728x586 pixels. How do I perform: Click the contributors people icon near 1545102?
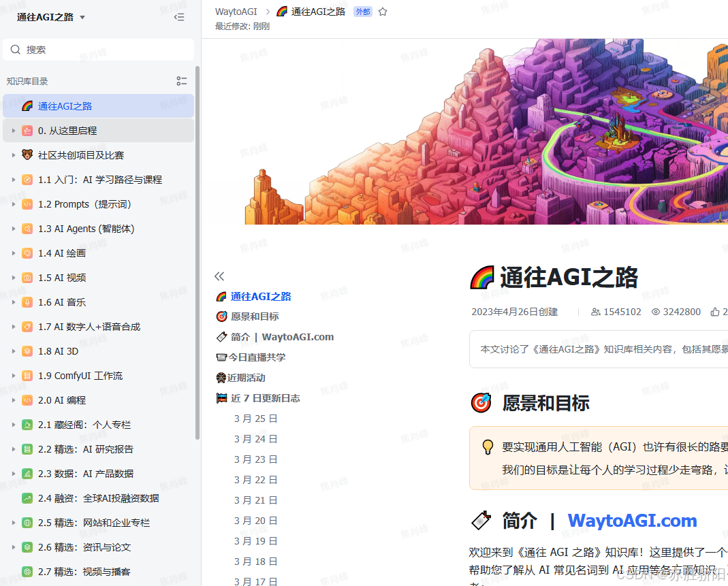click(x=596, y=312)
